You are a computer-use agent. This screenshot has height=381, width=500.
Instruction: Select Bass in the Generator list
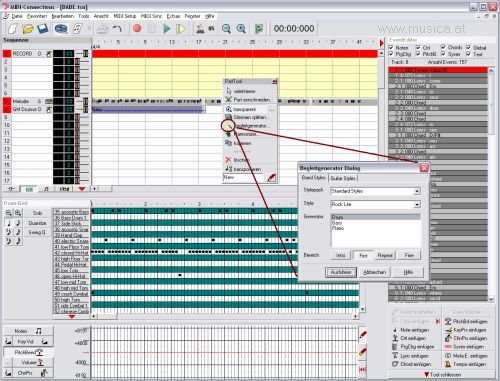(375, 223)
